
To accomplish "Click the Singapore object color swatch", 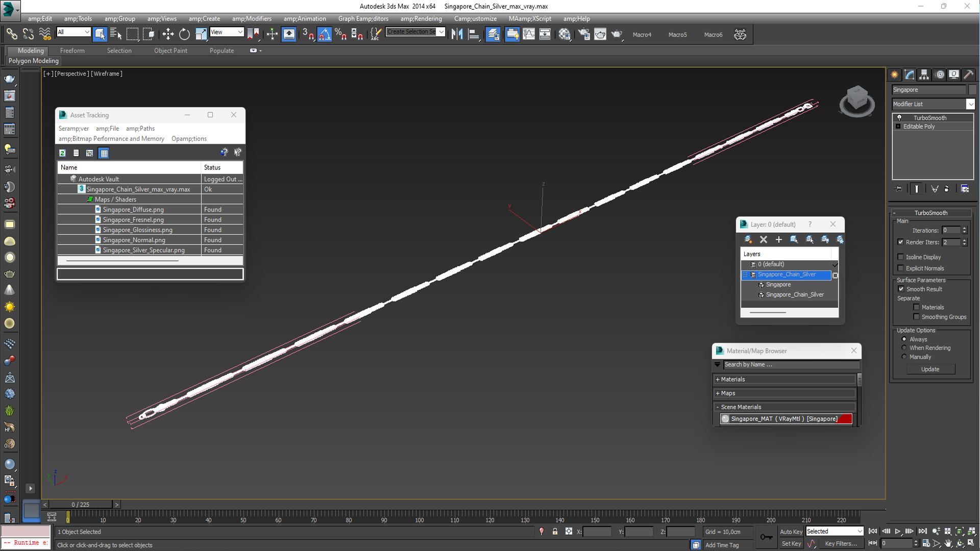I will coord(972,90).
